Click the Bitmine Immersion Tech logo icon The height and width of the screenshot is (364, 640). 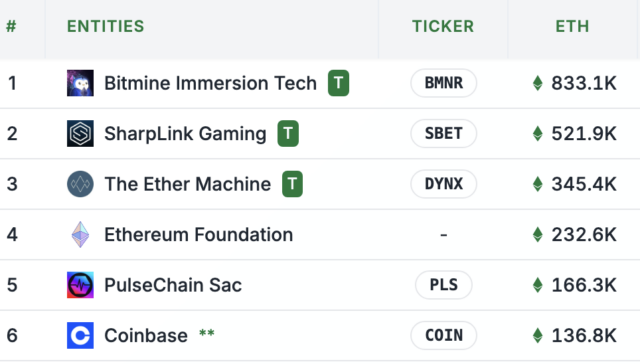point(80,83)
